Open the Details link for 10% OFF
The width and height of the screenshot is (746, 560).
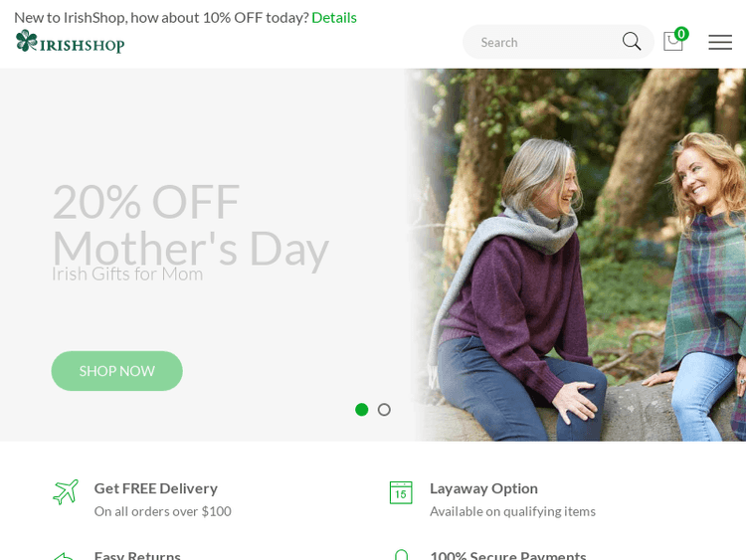334,17
